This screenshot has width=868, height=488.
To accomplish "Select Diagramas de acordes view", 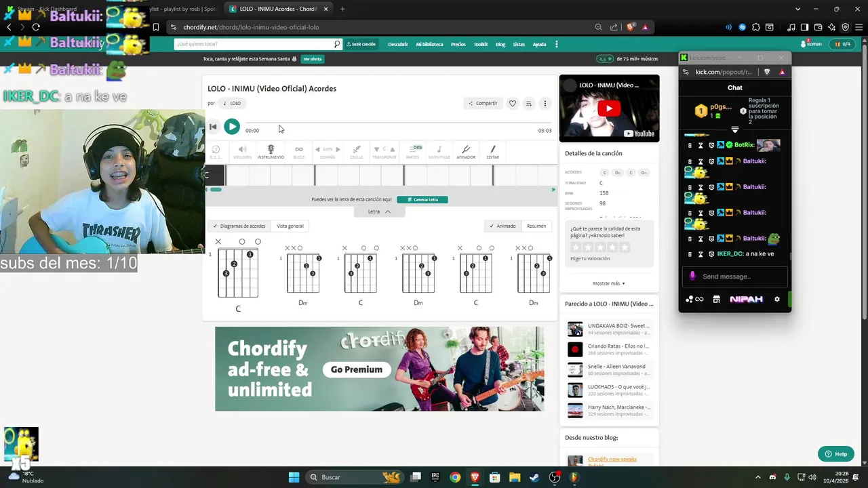I will tap(239, 226).
